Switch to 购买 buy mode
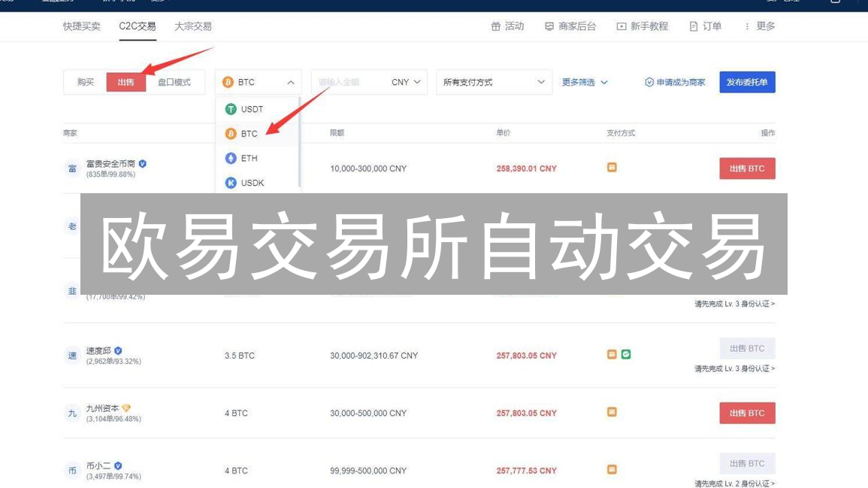Image resolution: width=868 pixels, height=488 pixels. coord(85,82)
